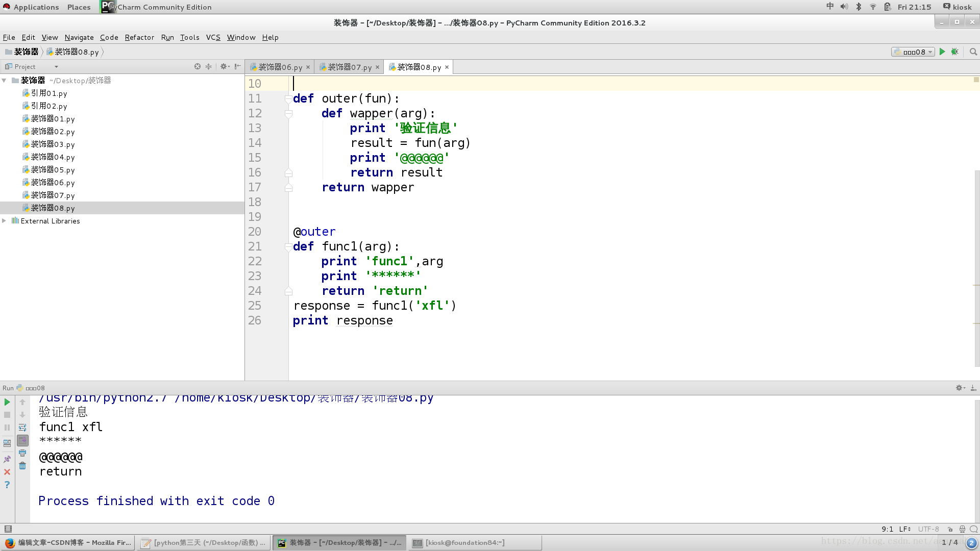Clear console output with trash icon
Image resolution: width=980 pixels, height=551 pixels.
pos(22,465)
